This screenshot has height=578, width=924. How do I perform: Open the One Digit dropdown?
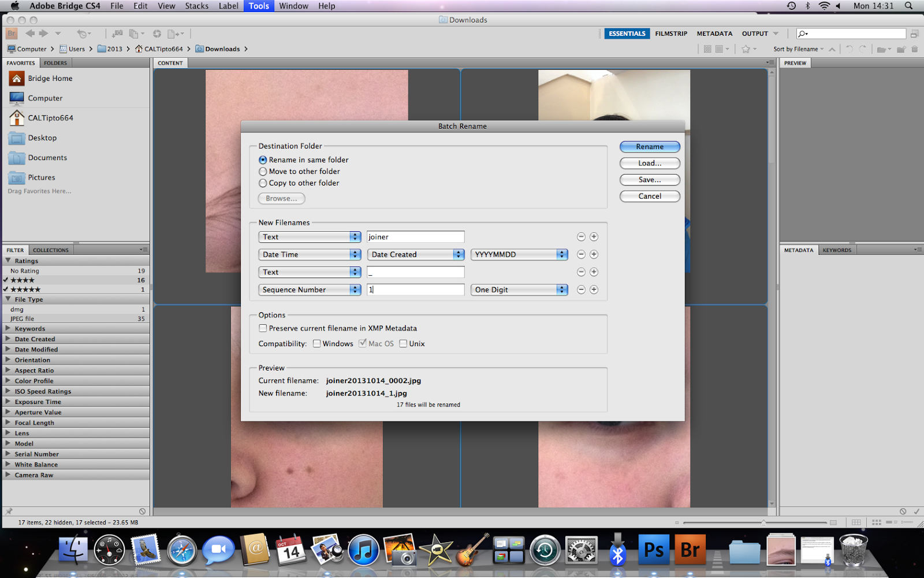coord(519,290)
